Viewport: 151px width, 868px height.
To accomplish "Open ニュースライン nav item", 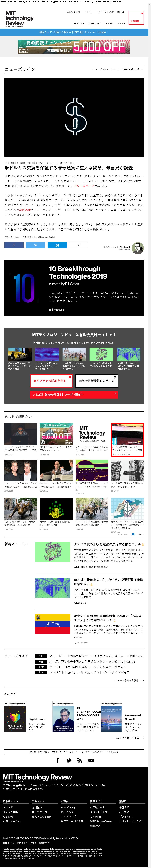I will coord(95,23).
